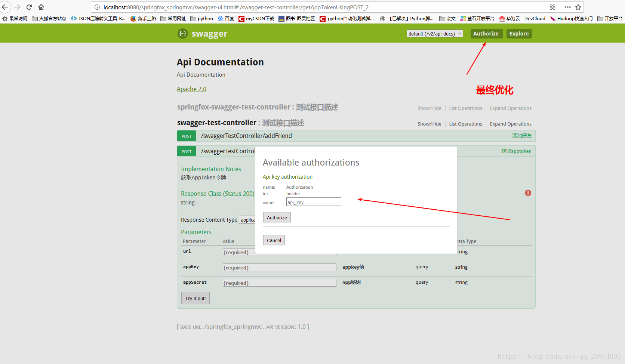This screenshot has height=364, width=625.
Task: Open Response Content Type dropdown
Action: (x=247, y=220)
